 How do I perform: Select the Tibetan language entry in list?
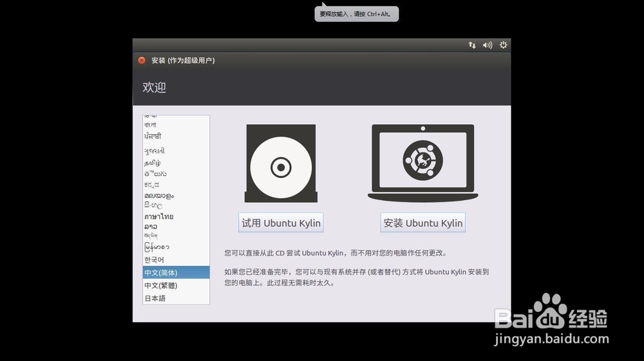(176, 236)
